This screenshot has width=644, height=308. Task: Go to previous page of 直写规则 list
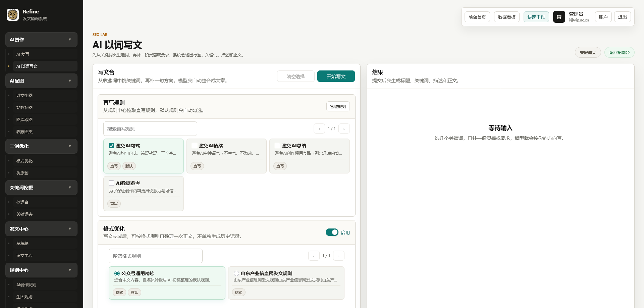click(x=319, y=129)
